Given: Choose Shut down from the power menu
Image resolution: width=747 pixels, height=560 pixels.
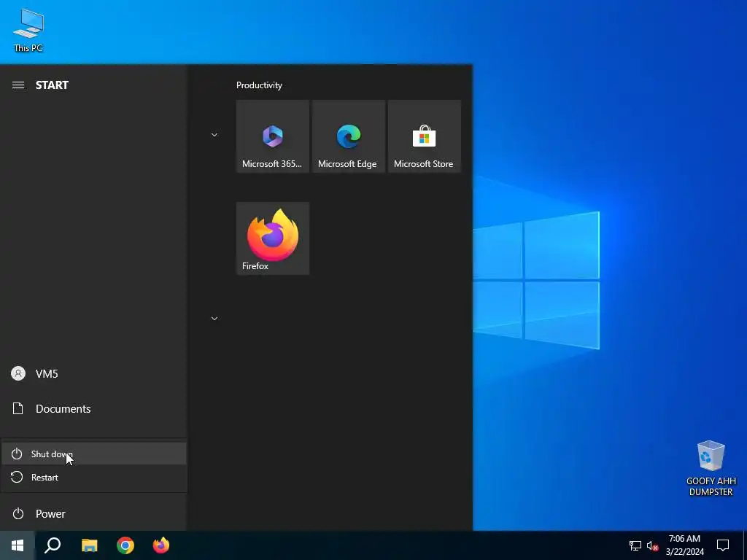Looking at the screenshot, I should [x=94, y=454].
